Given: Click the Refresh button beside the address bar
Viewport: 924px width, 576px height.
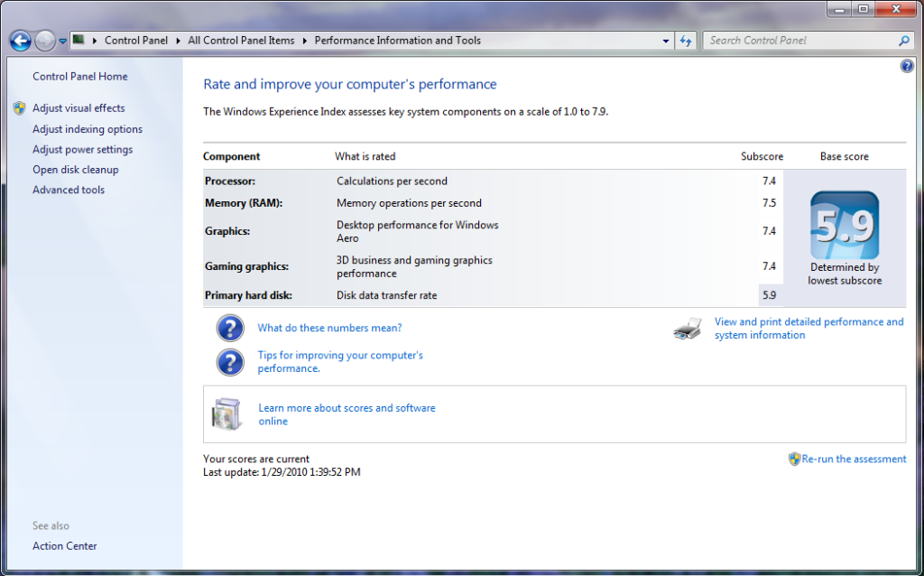Looking at the screenshot, I should (686, 41).
